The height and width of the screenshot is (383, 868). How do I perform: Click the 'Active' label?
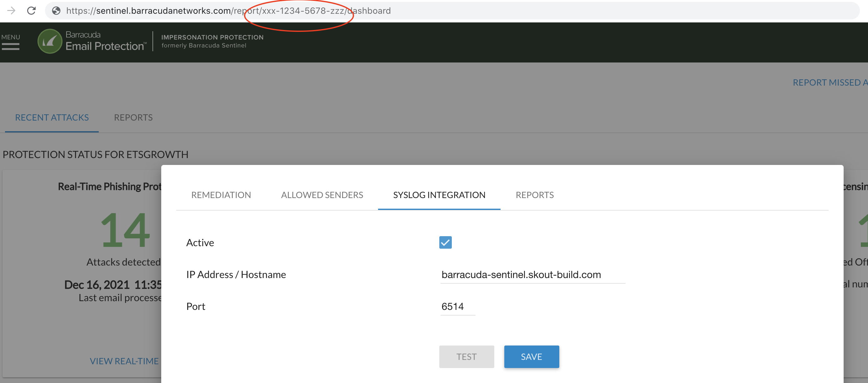[x=200, y=242]
